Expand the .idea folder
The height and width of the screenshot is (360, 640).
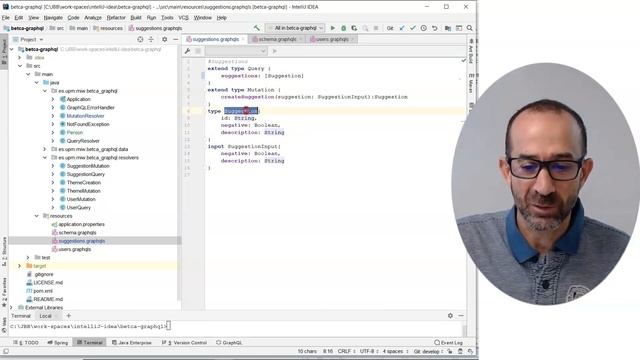(20, 58)
